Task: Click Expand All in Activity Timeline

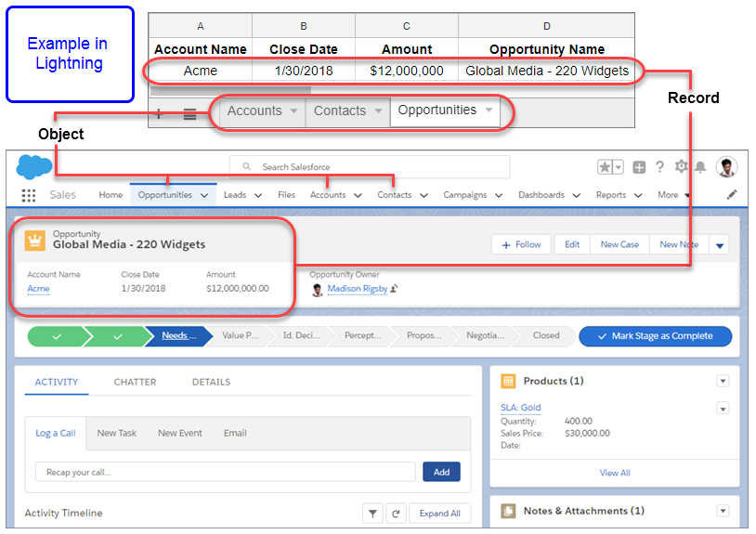Action: [439, 514]
